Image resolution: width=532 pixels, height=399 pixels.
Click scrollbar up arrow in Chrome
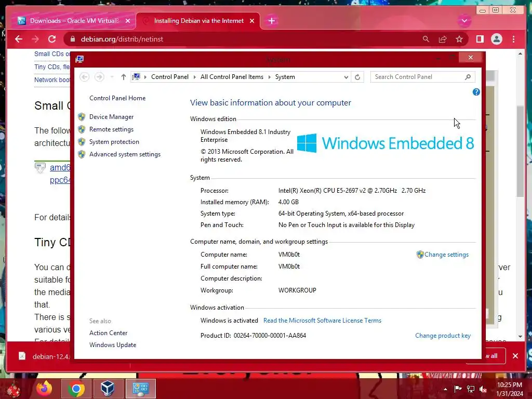point(521,54)
